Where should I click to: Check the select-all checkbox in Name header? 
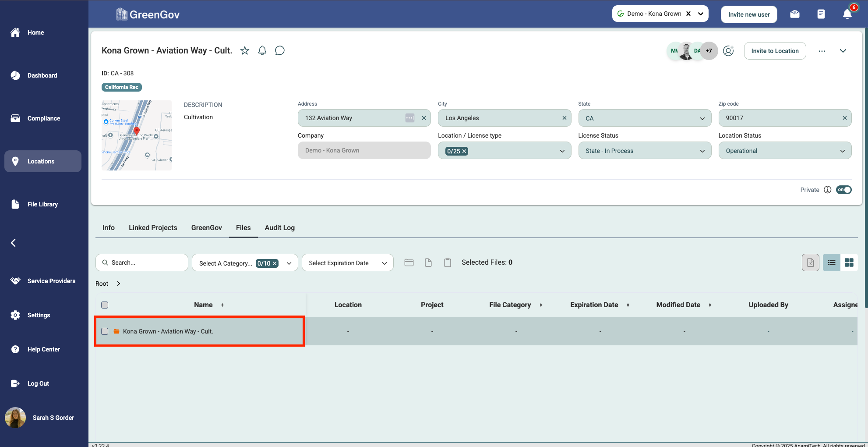point(105,305)
